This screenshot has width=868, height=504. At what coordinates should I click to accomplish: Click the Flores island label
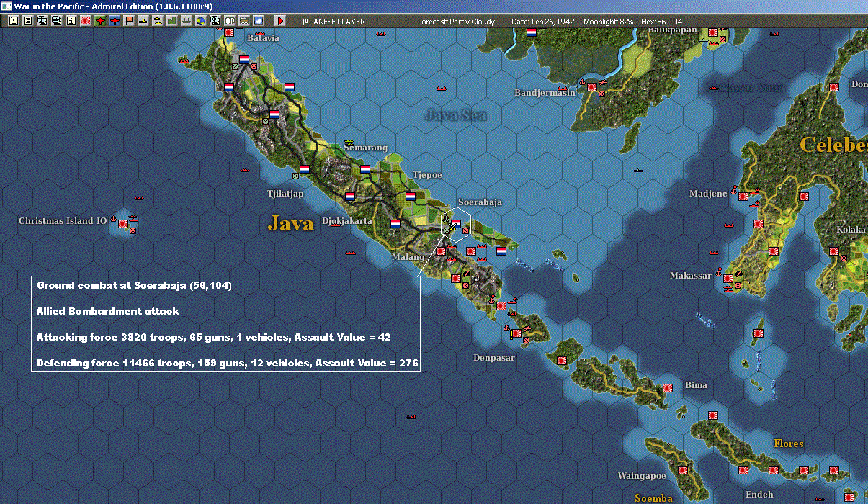click(788, 444)
